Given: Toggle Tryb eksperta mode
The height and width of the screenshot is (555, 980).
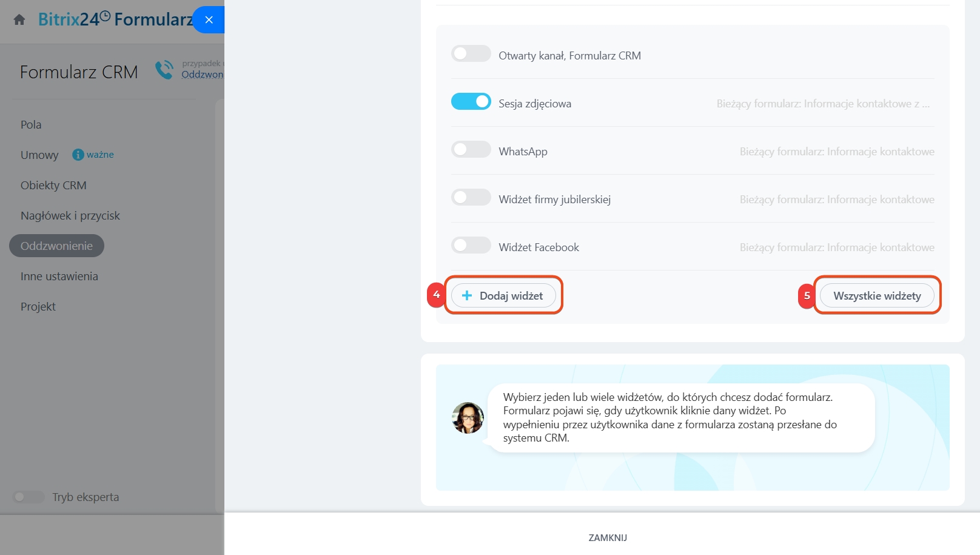Looking at the screenshot, I should 29,497.
